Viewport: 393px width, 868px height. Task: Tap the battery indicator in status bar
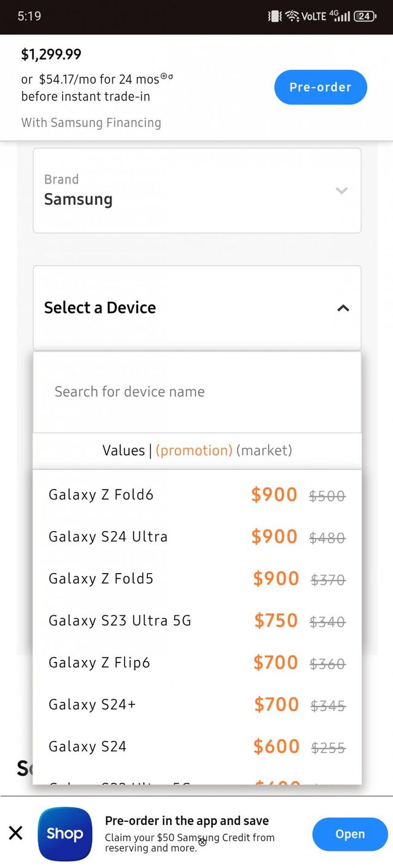[365, 17]
